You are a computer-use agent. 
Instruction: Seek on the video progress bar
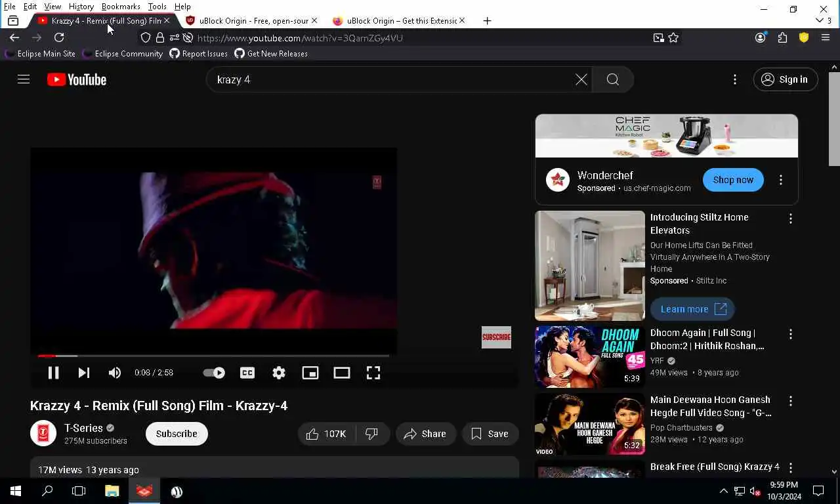click(x=213, y=356)
